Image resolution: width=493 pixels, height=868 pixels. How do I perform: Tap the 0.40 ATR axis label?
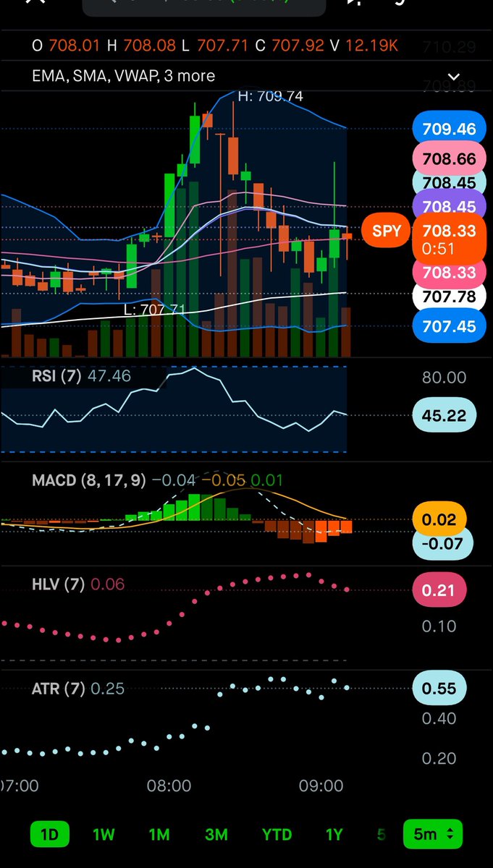click(439, 718)
